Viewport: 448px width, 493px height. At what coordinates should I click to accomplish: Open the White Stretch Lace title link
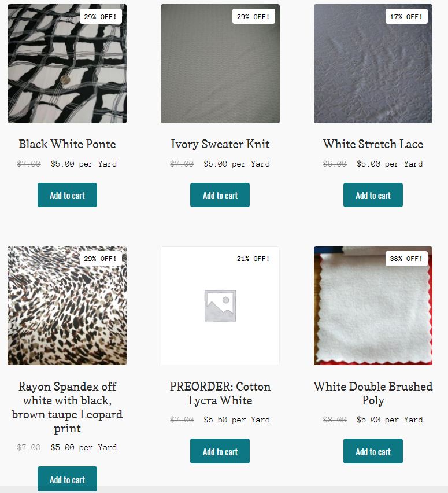point(373,144)
